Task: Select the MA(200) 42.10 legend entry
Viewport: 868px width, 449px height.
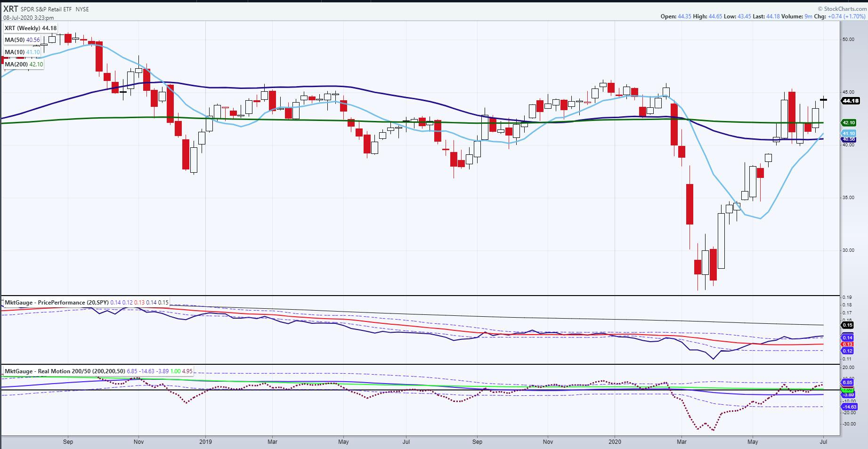Action: click(24, 64)
